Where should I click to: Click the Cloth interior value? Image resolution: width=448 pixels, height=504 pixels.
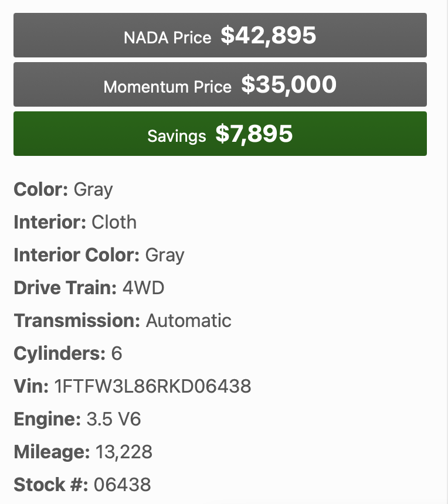tap(114, 222)
